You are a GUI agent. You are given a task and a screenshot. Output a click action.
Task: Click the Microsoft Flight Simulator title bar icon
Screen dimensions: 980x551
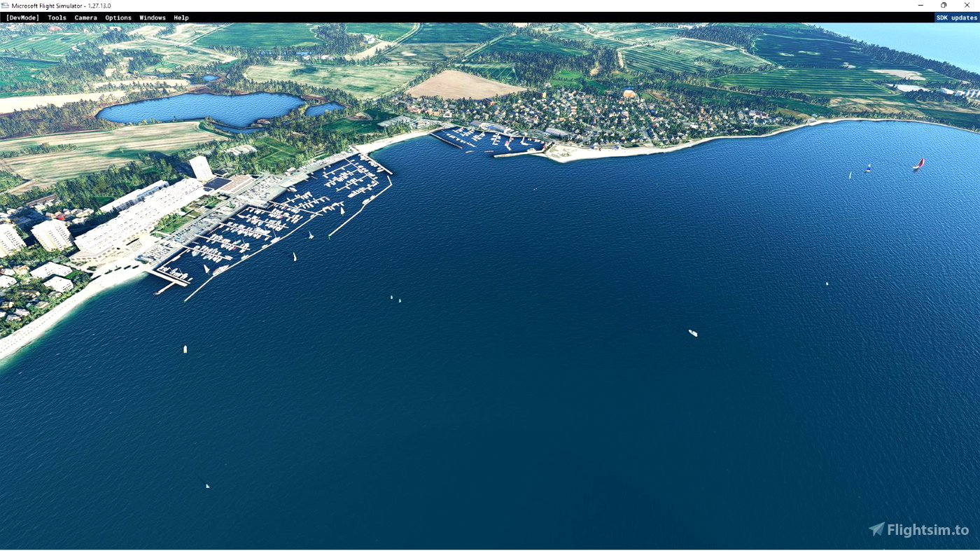6,6
